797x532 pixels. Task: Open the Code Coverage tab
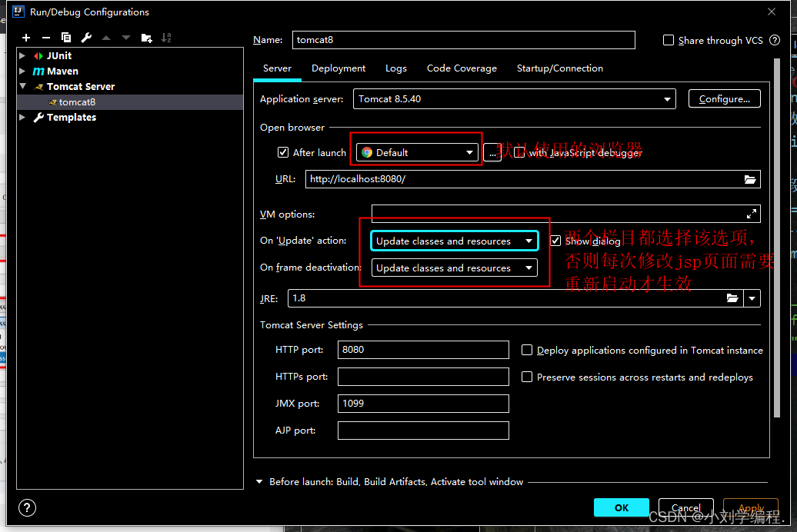462,68
